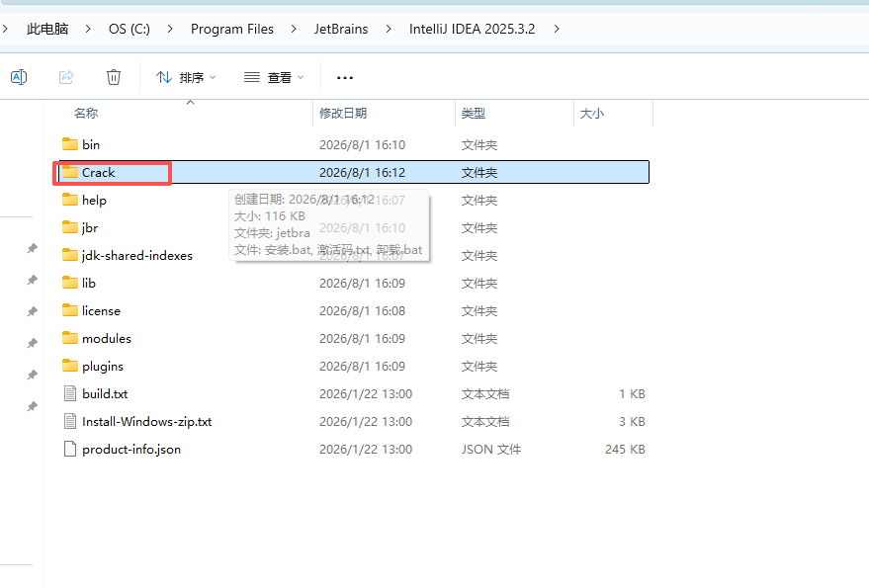Select the jdk-shared-indexes folder icon
This screenshot has width=869, height=588.
click(x=70, y=255)
